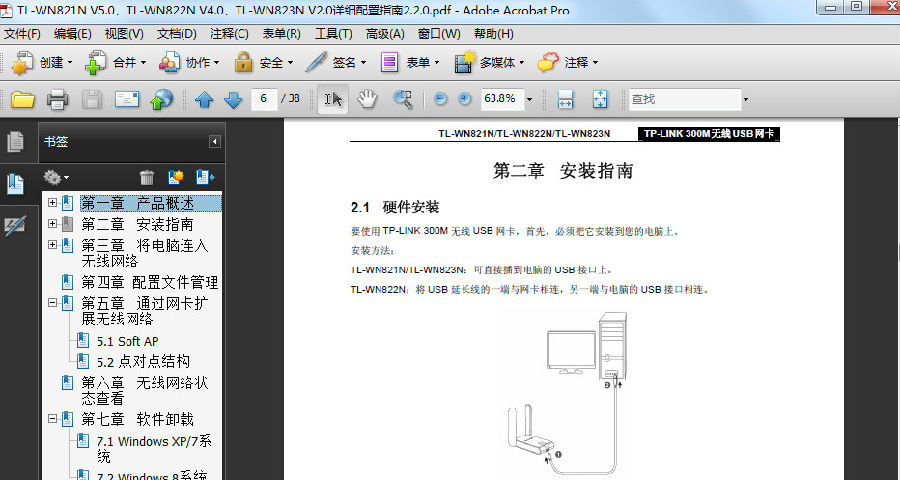Collapse the 第五章 通过网卡扩展无线网络 bookmark

(53, 302)
